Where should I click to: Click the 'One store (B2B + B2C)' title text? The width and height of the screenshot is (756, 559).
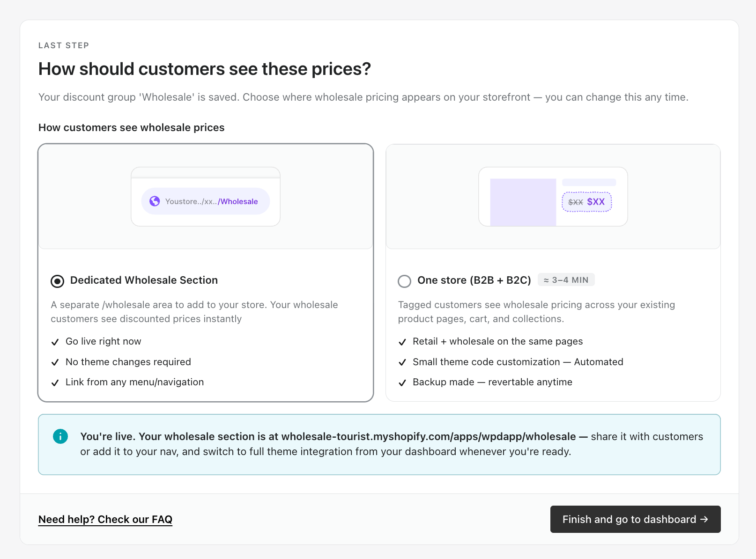tap(474, 280)
